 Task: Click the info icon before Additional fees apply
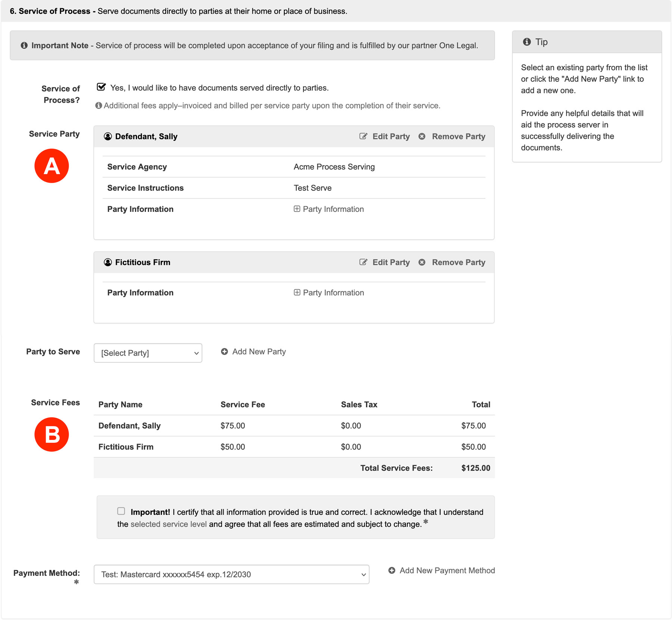99,106
